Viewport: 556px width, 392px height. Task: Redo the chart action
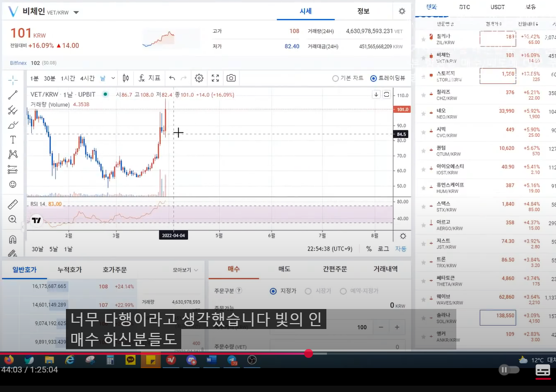[x=184, y=78]
